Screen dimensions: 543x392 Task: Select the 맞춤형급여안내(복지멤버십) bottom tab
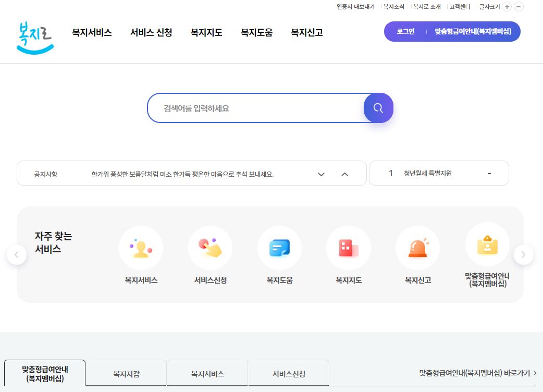(45, 373)
